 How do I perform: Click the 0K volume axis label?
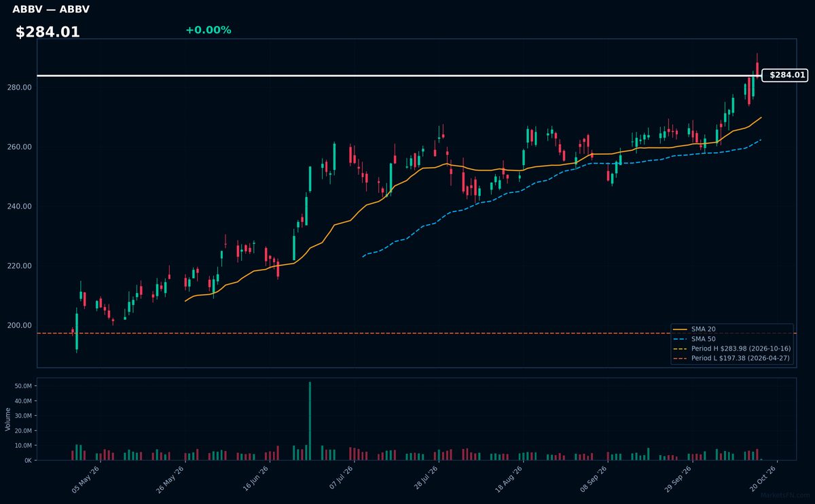point(28,461)
